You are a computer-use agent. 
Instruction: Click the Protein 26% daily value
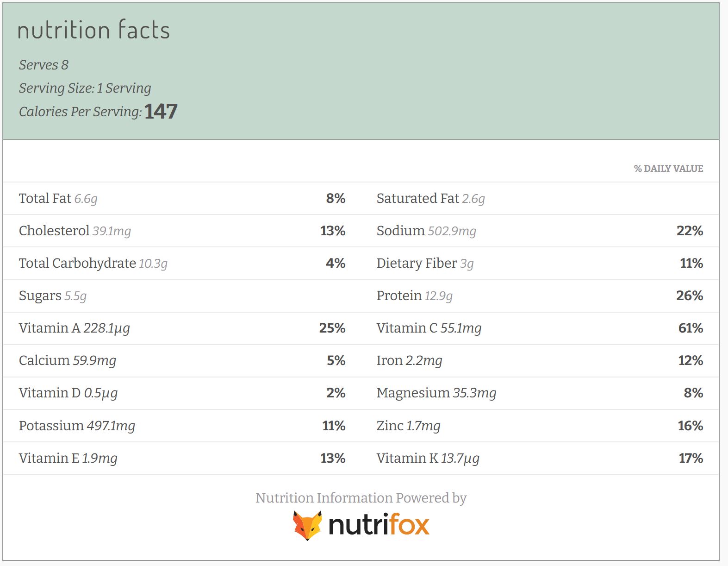point(690,296)
